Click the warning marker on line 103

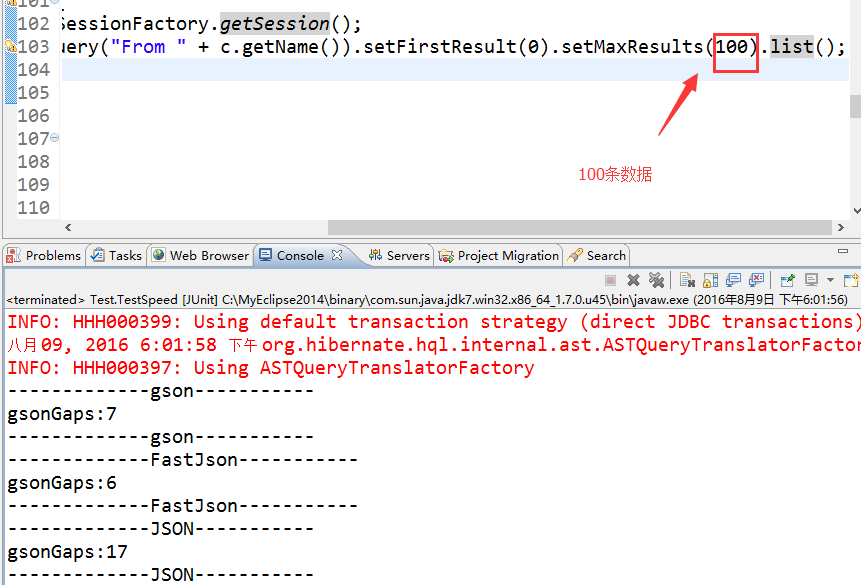(10, 47)
